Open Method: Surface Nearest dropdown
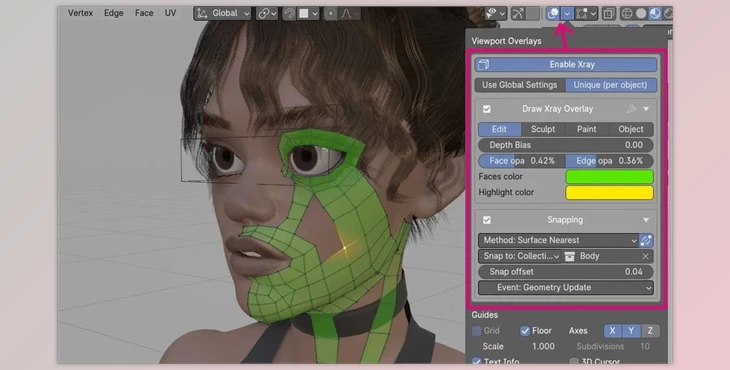This screenshot has height=370, width=730. point(558,240)
